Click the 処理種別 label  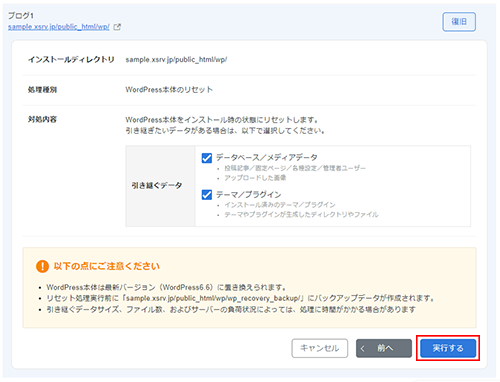click(42, 89)
